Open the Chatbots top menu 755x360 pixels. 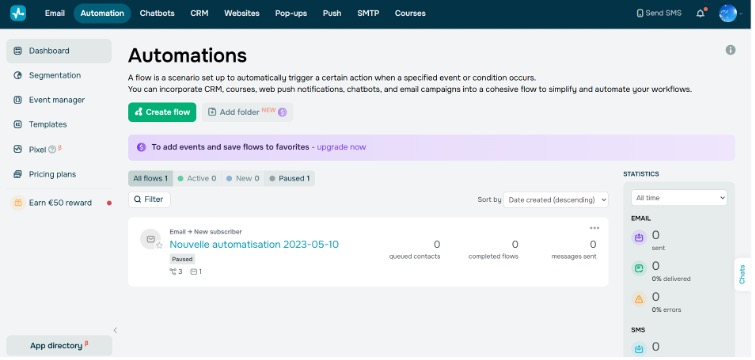tap(157, 13)
